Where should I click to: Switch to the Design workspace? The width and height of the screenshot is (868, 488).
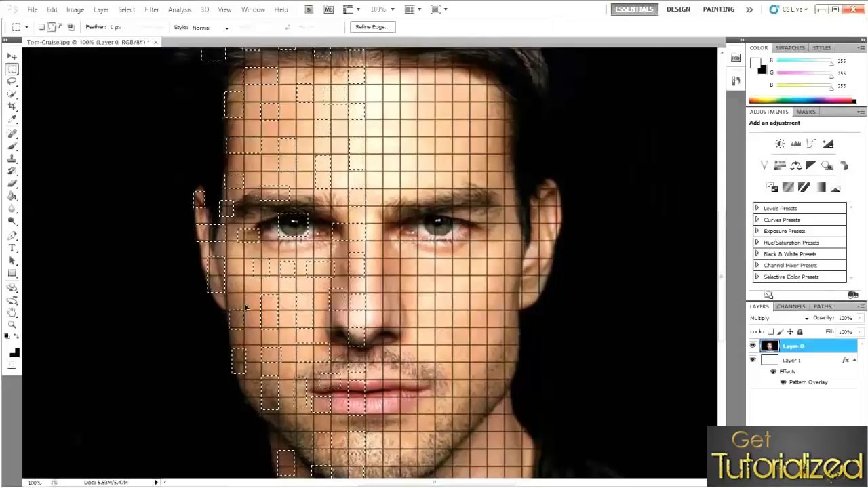[x=678, y=9]
